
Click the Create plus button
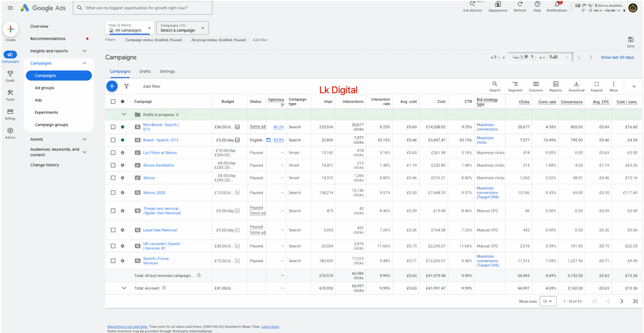11,29
